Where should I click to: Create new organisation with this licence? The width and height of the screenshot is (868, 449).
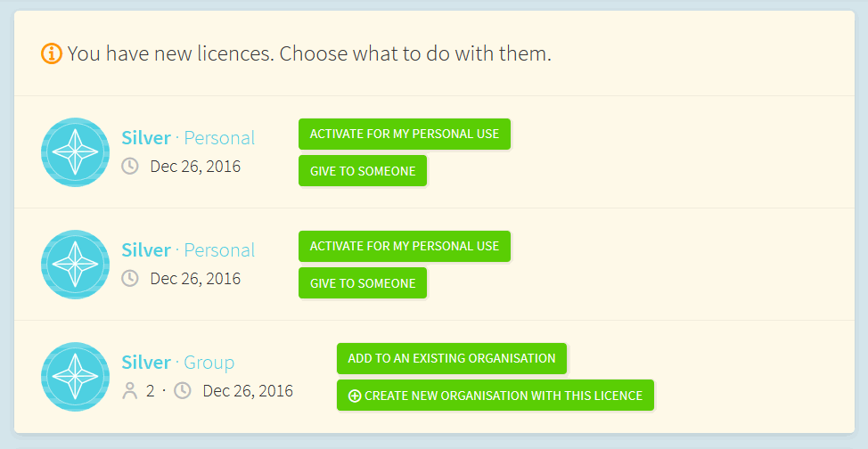(495, 396)
